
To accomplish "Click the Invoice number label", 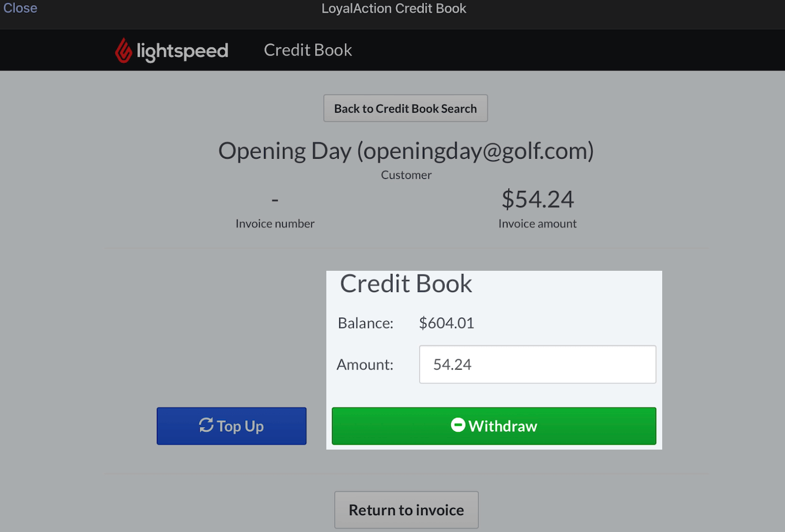I will 275,224.
